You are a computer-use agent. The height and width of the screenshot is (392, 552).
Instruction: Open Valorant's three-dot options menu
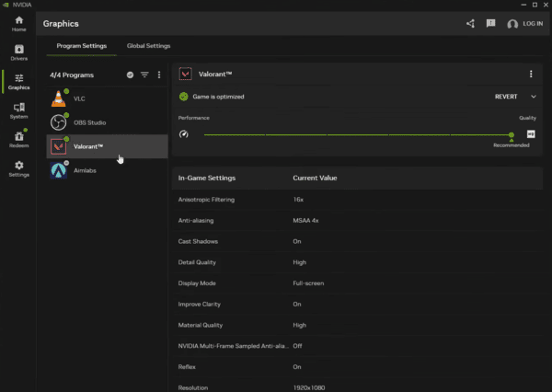(531, 75)
